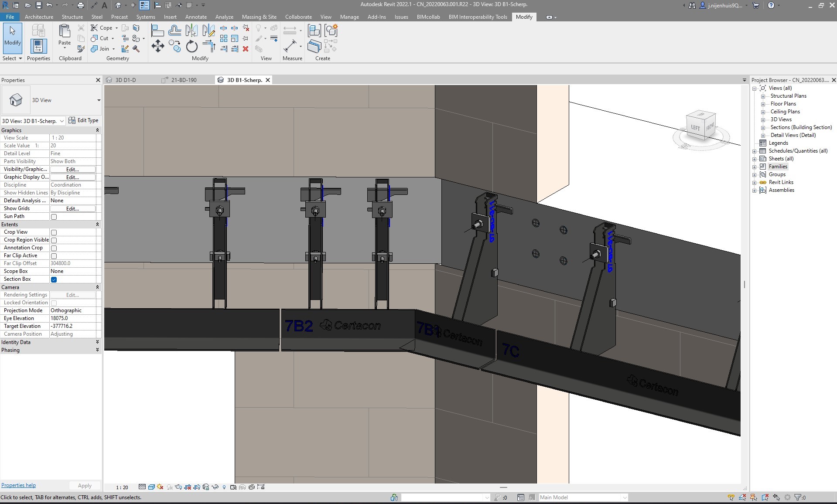Viewport: 837px width, 504px height.
Task: Expand the Families node in Project Browser
Action: (x=755, y=167)
